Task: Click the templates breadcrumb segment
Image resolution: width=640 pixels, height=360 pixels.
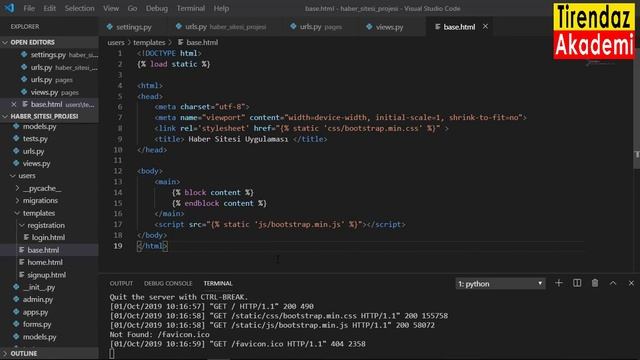Action: (149, 42)
